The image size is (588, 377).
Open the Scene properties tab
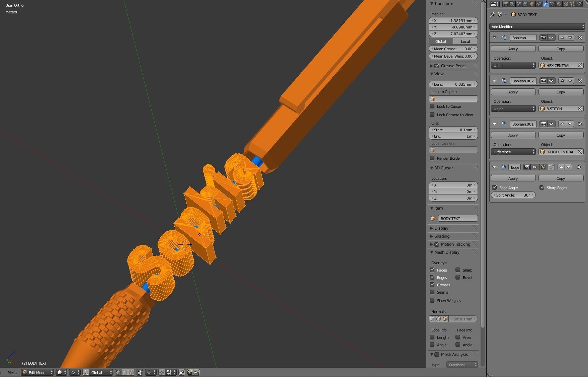[x=519, y=4]
